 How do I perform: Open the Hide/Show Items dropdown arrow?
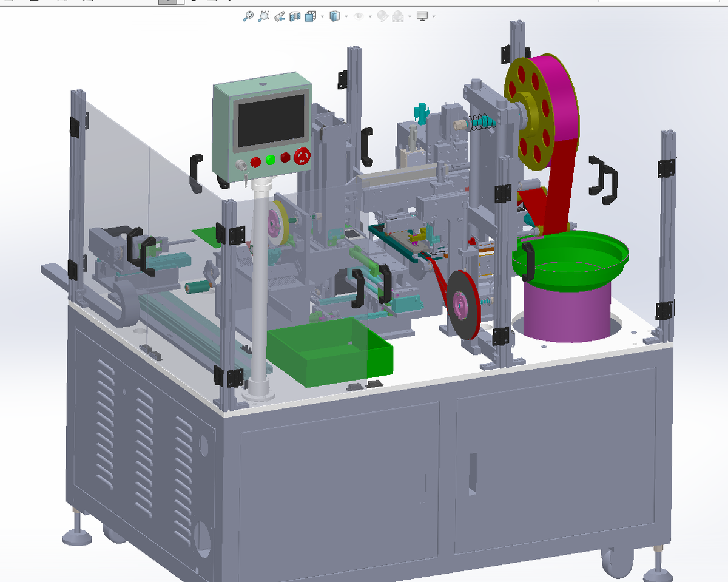click(369, 16)
